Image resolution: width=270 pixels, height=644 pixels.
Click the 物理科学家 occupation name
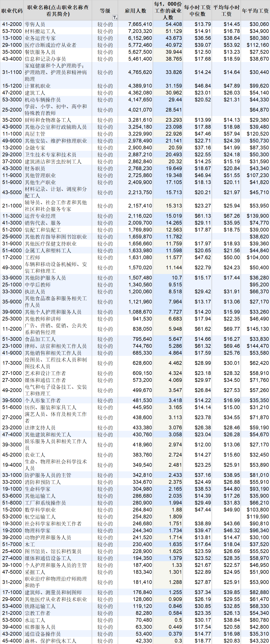pyautogui.click(x=38, y=530)
